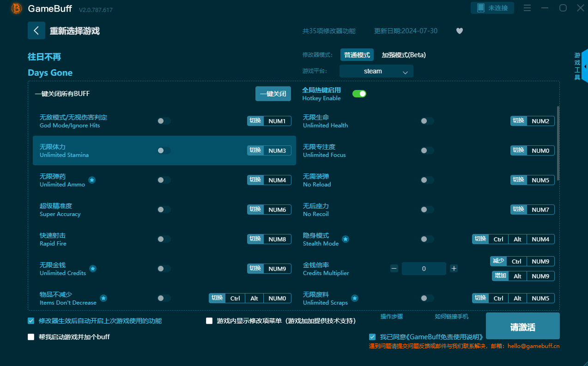The height and width of the screenshot is (366, 588).
Task: Open the hamburger menu in title bar
Action: tap(527, 8)
